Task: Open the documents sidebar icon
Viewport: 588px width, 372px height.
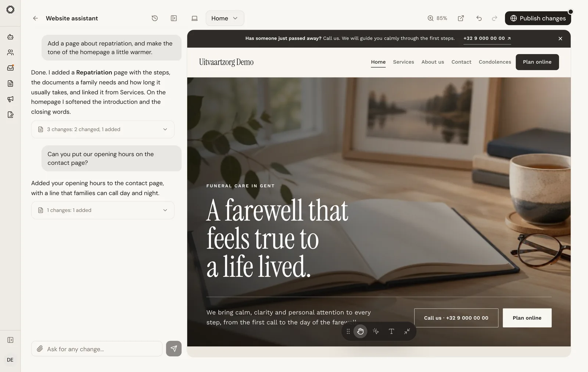Action: (10, 83)
